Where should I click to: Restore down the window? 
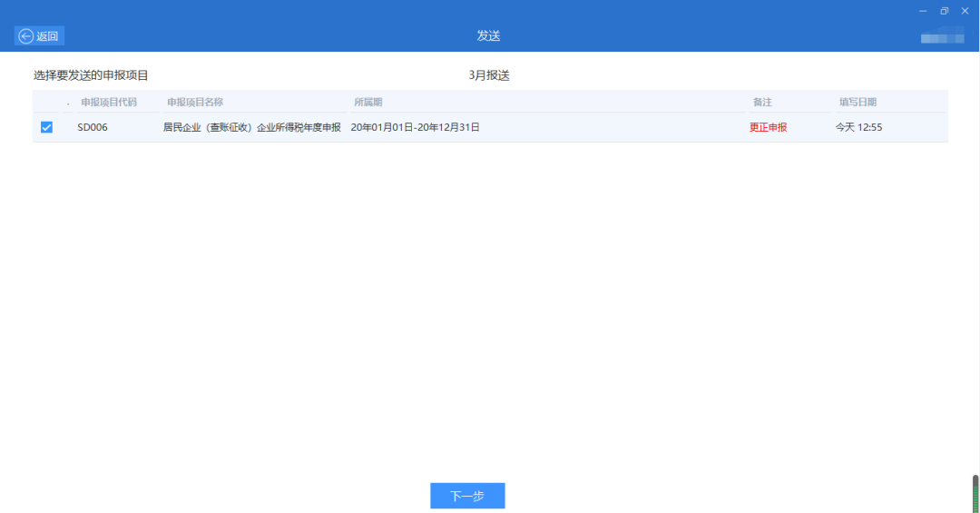pyautogui.click(x=944, y=11)
